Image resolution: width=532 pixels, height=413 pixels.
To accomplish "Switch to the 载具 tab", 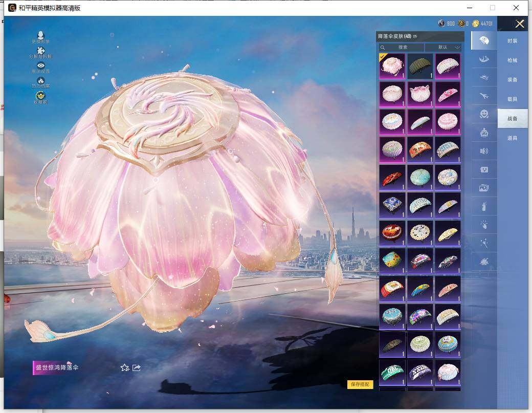I will click(x=513, y=99).
